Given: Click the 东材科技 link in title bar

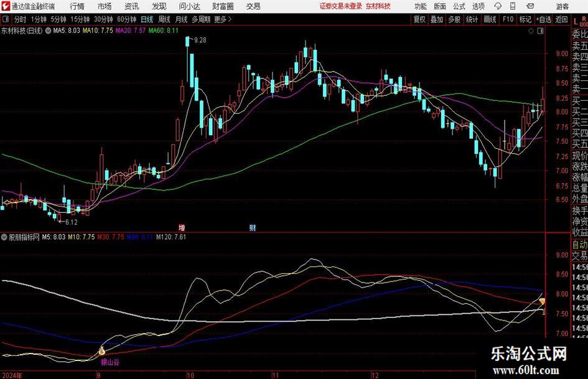Looking at the screenshot, I should coord(378,6).
